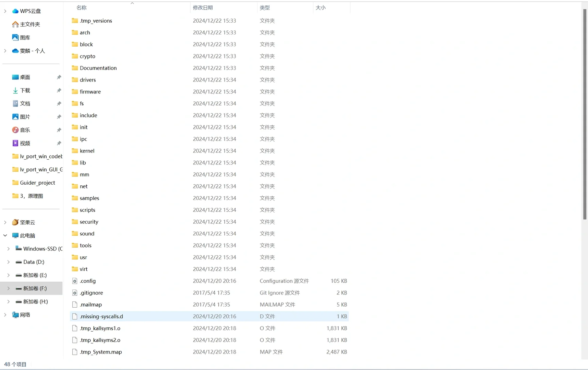The height and width of the screenshot is (370, 588).
Task: Open the kernel folder
Action: pos(87,151)
